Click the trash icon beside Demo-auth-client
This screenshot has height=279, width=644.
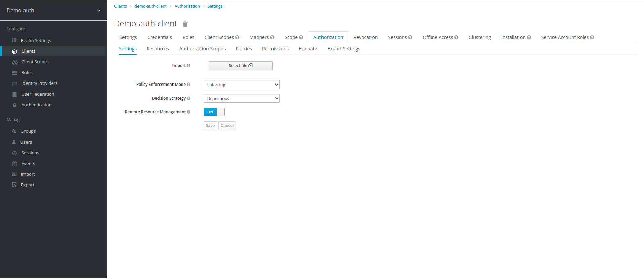coord(185,24)
